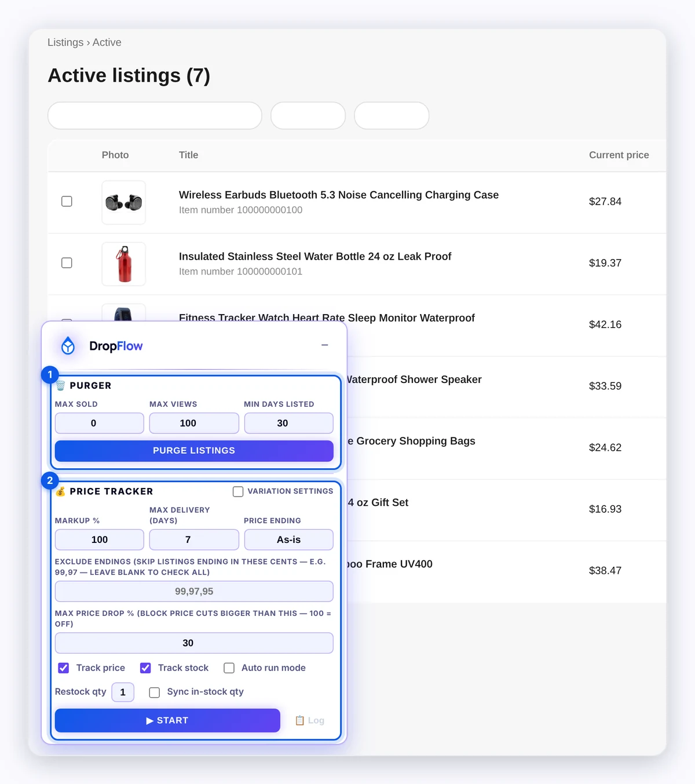
Task: Click the DropFlow droplet logo icon
Action: (68, 346)
